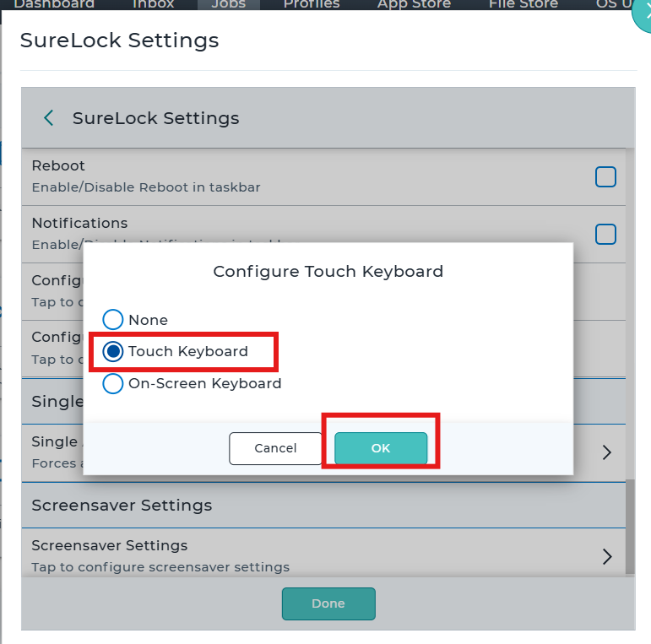Switch to the Inbox tab
Screen dimensions: 651x644
[153, 4]
